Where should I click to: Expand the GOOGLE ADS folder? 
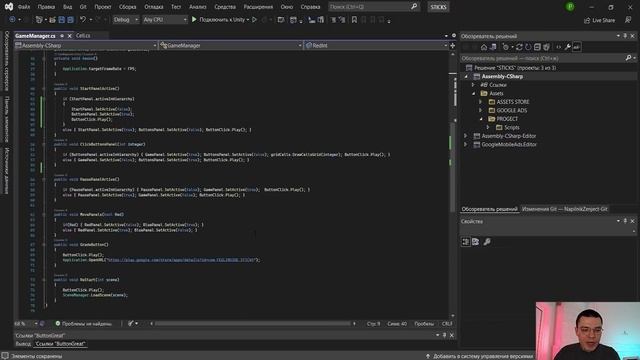[480, 111]
